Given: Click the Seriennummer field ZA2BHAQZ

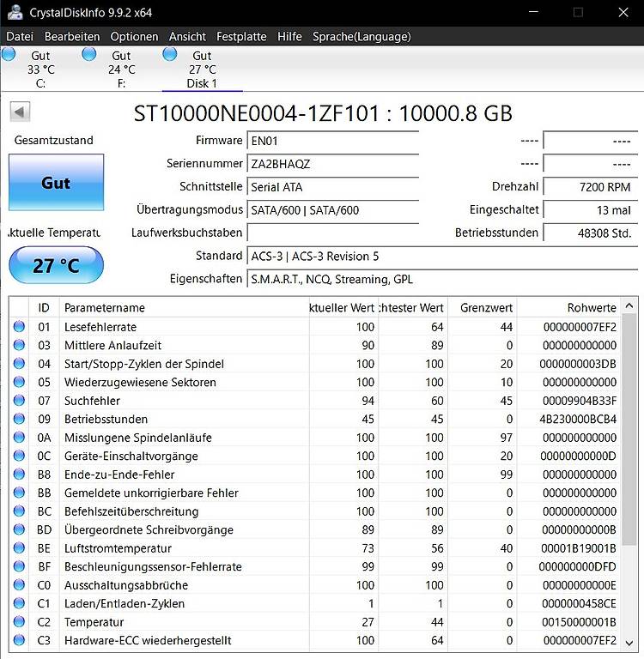Looking at the screenshot, I should point(332,164).
